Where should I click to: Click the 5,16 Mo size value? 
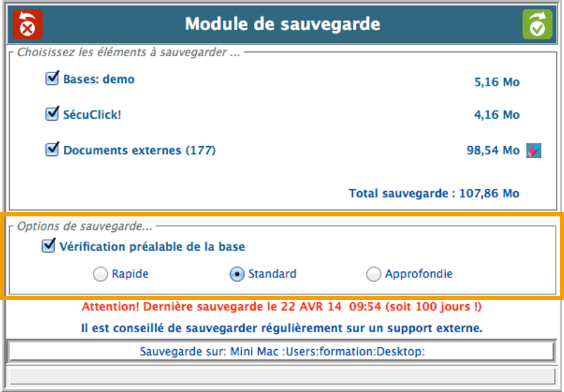(496, 82)
